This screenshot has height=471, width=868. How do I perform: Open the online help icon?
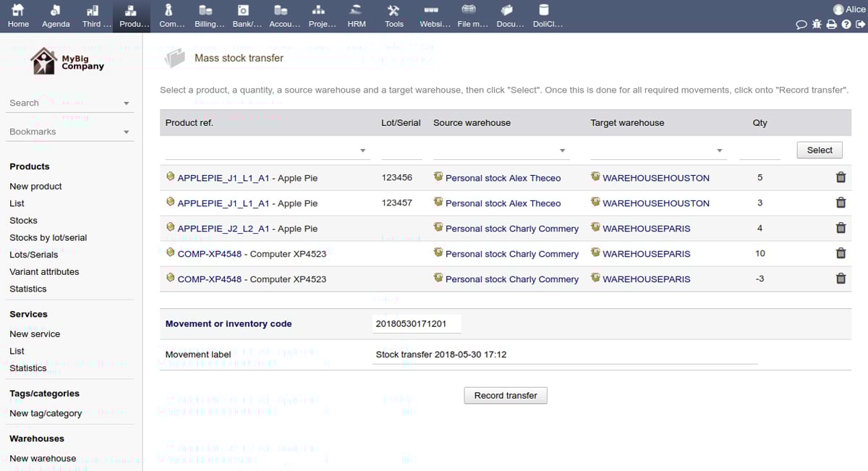(846, 24)
